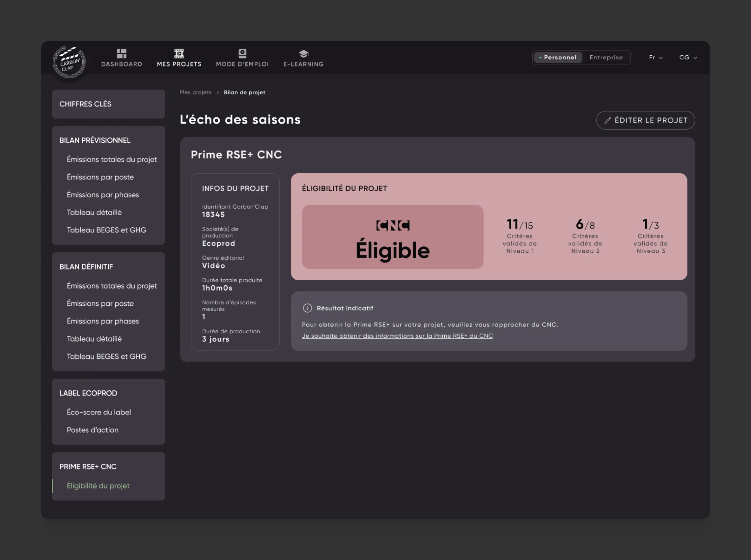This screenshot has height=560, width=751.
Task: Click the Carbon'Clap clapperboard logo
Action: coord(69,62)
